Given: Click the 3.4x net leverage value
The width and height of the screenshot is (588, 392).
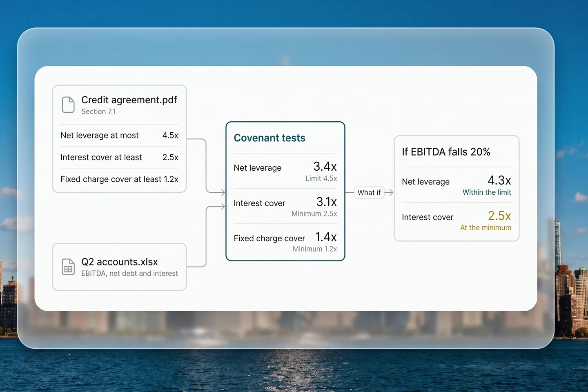Looking at the screenshot, I should tap(325, 166).
